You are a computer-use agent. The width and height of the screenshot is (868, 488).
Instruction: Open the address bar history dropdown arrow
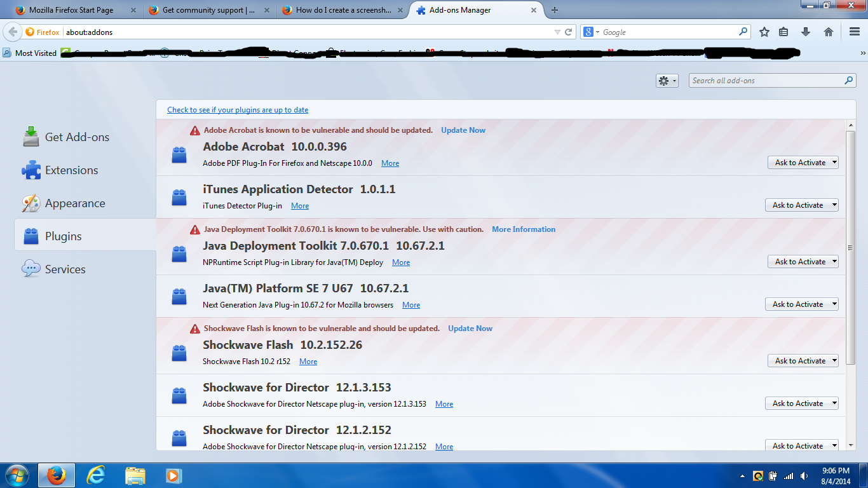(x=557, y=32)
